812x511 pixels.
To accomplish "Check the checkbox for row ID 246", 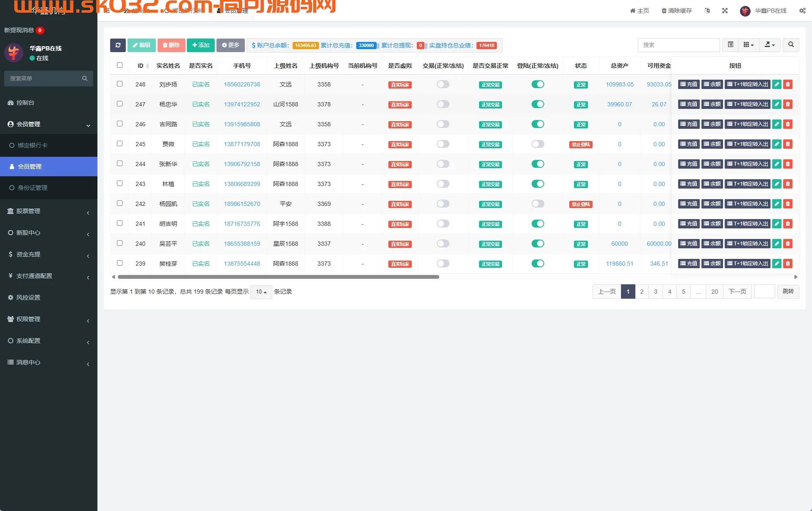I will point(119,124).
